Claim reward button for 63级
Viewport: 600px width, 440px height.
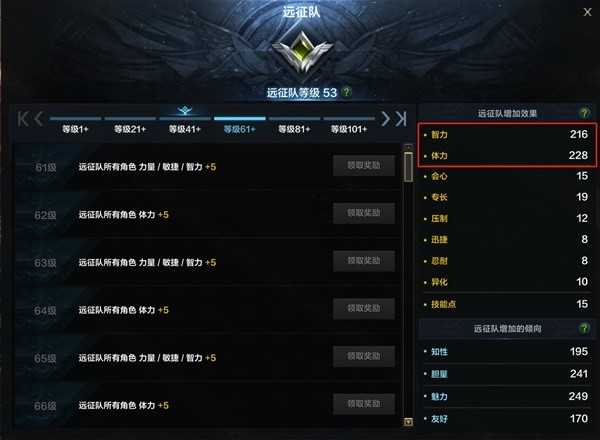pos(364,261)
